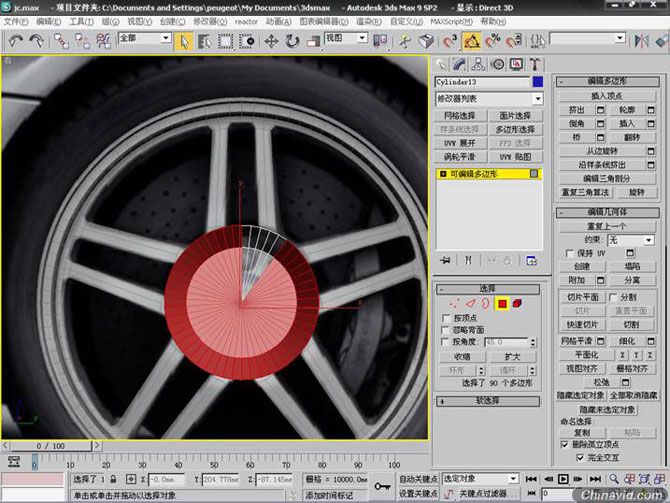The image size is (670, 503).
Task: Enable the 按角度 checkbox
Action: tap(446, 342)
